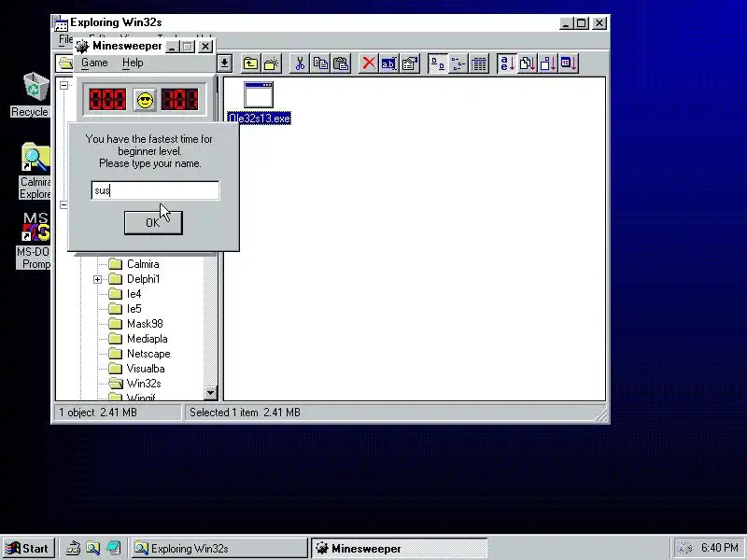Click the Minesweeper timer display
Viewport: 747px width, 560px height.
pos(179,100)
